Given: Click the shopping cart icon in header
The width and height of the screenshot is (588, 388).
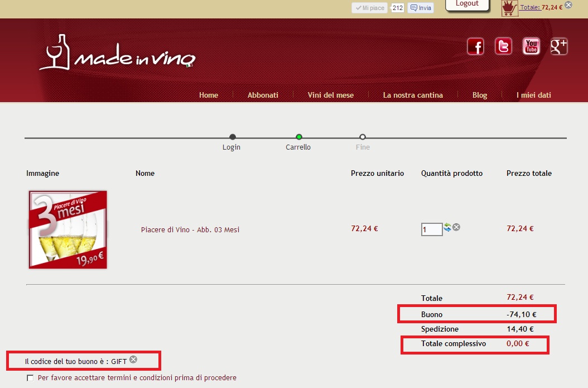Looking at the screenshot, I should coord(509,8).
